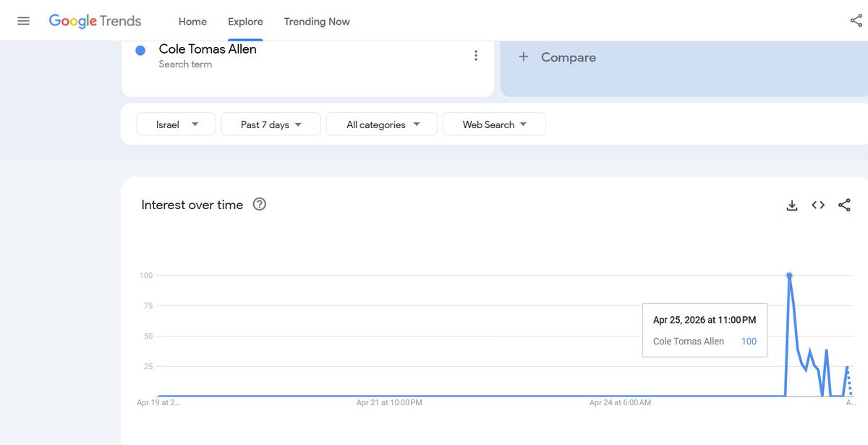Open the hamburger main menu
This screenshot has width=868, height=445.
click(x=23, y=21)
